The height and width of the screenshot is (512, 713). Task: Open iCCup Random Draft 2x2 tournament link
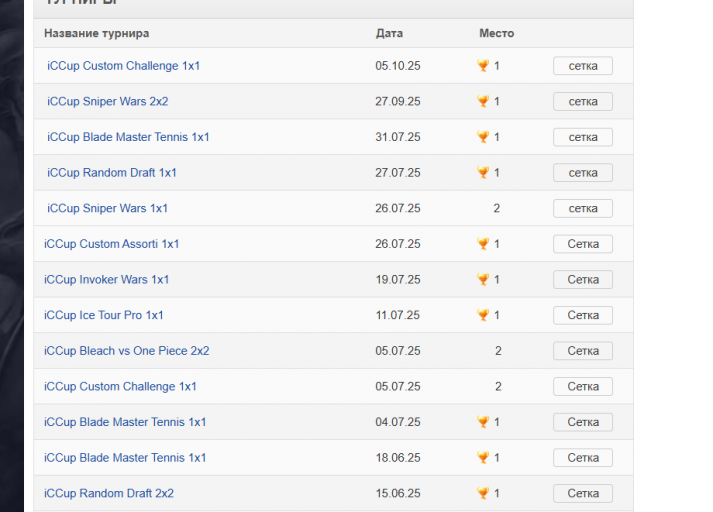pyautogui.click(x=109, y=493)
